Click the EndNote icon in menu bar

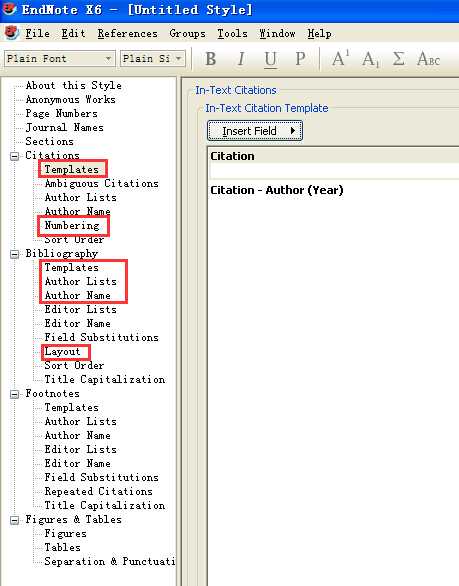point(12,33)
